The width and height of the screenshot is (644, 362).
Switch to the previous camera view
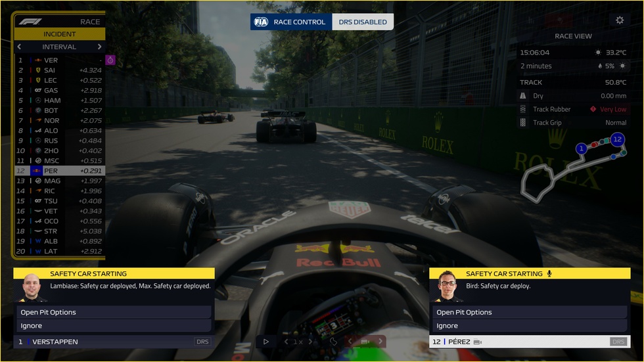[350, 341]
